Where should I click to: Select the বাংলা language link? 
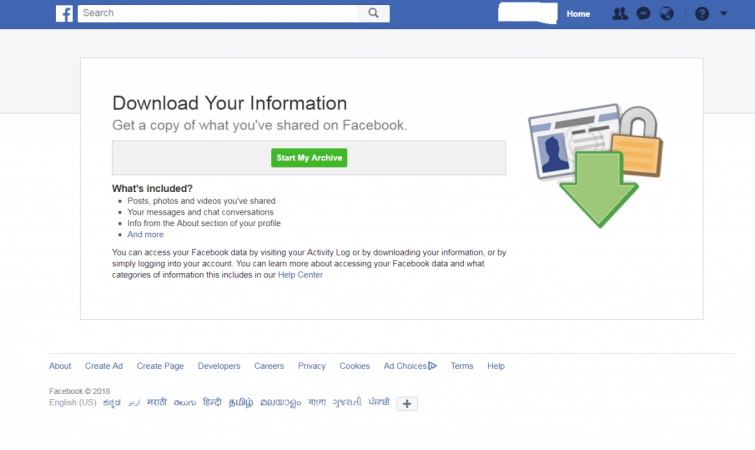click(x=317, y=402)
